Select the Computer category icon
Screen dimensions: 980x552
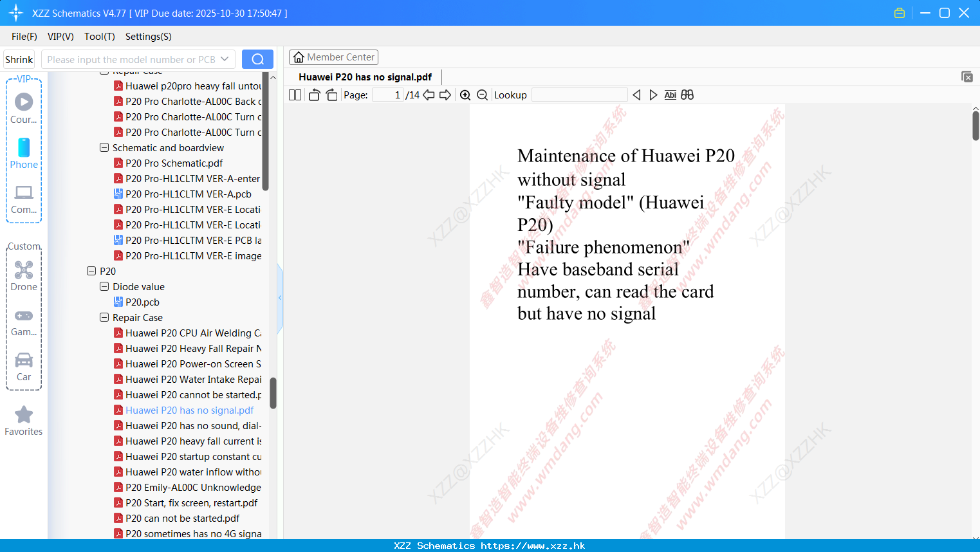click(24, 199)
